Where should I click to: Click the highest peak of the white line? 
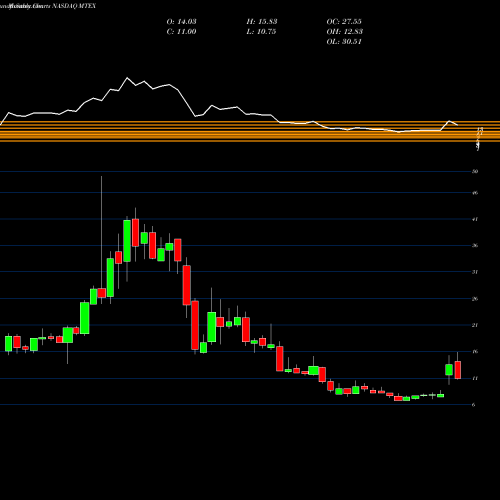click(127, 78)
